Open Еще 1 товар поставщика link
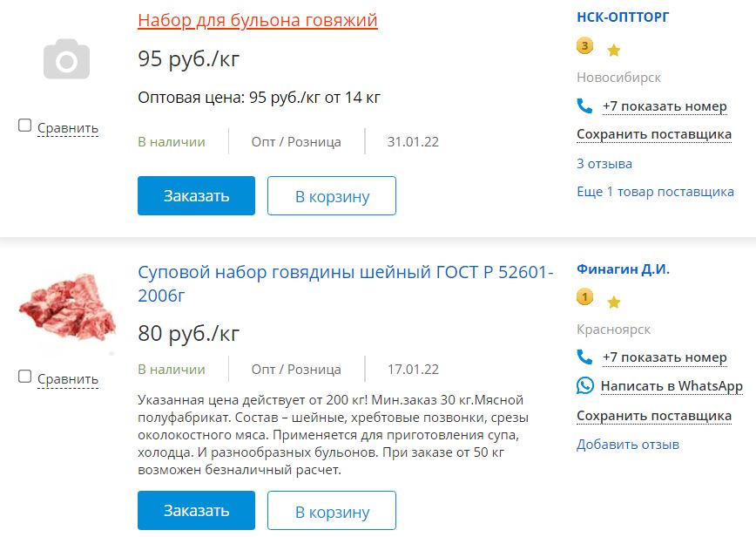756x537 pixels. pyautogui.click(x=655, y=192)
